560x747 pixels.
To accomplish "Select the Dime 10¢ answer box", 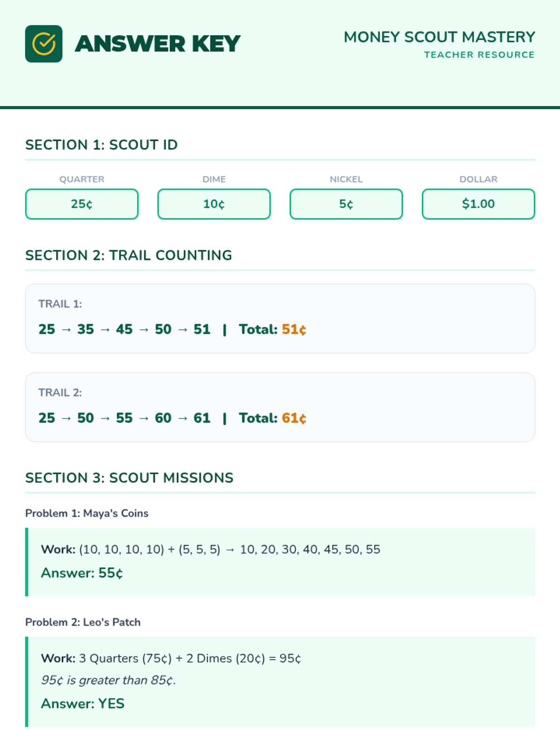I will pyautogui.click(x=214, y=204).
